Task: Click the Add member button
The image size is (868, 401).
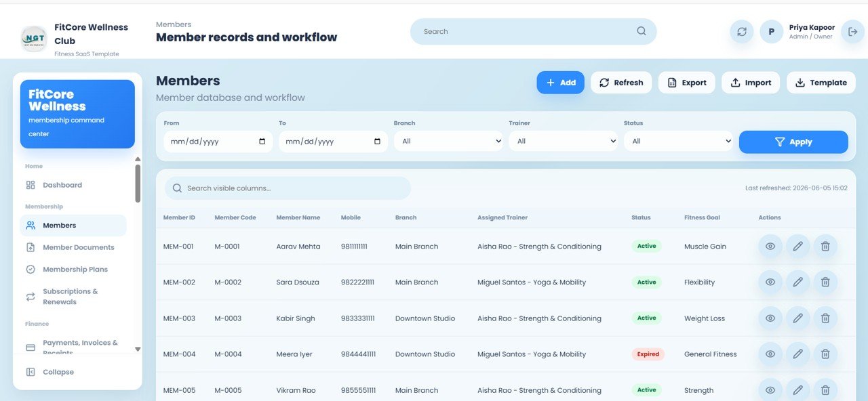Action: pos(561,83)
